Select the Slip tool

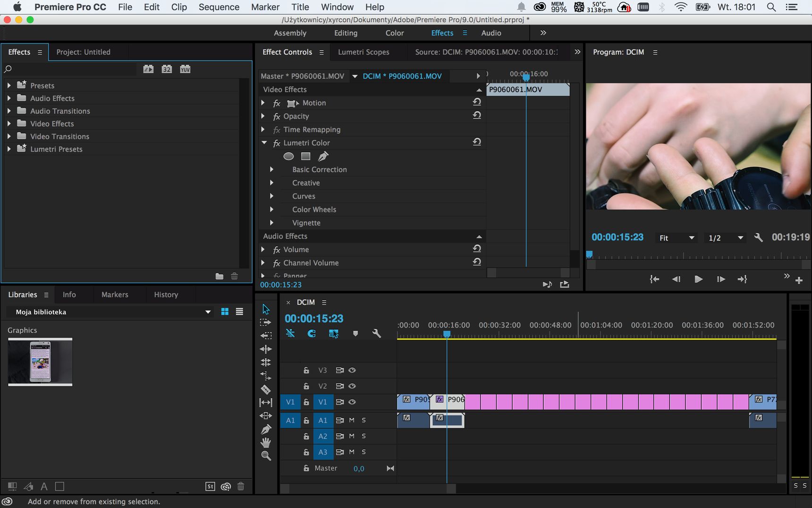[x=266, y=403]
